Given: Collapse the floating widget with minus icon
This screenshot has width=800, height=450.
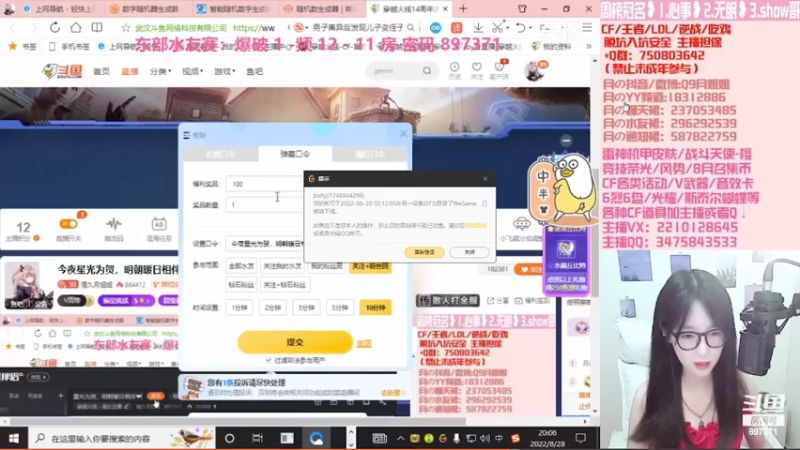Looking at the screenshot, I should click(566, 140).
